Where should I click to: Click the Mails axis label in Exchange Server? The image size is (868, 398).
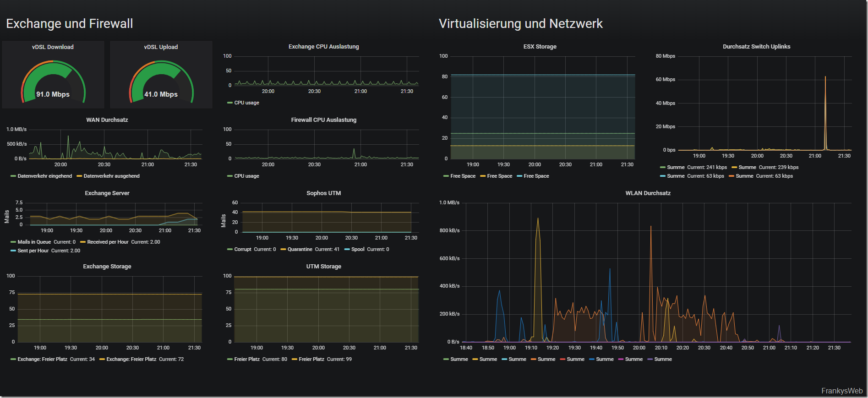point(7,217)
